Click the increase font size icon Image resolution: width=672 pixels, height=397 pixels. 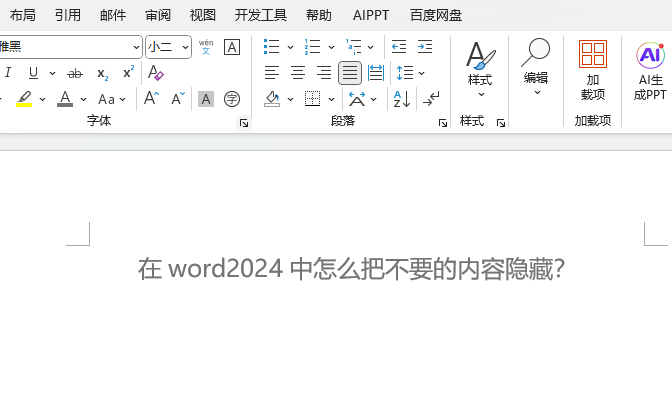pyautogui.click(x=151, y=99)
